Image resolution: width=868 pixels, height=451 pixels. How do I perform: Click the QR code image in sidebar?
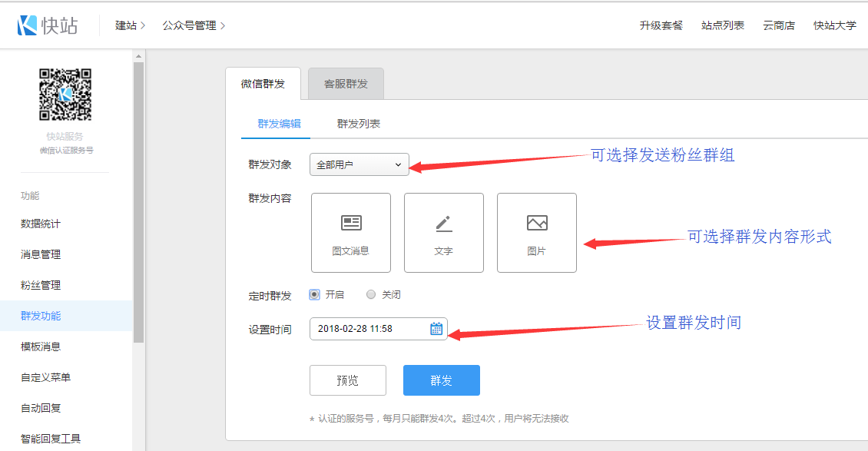click(x=65, y=95)
